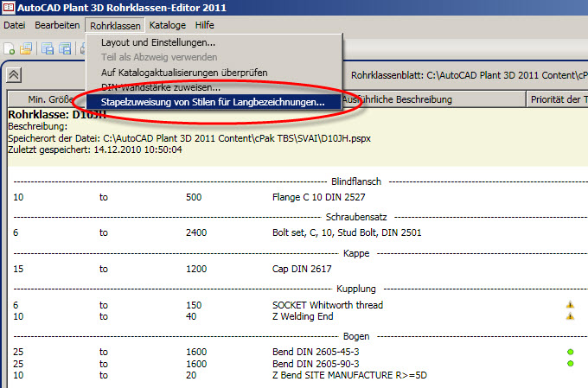Select Bend DIN 2605-45-3 description
The height and width of the screenshot is (388, 588).
click(x=316, y=352)
